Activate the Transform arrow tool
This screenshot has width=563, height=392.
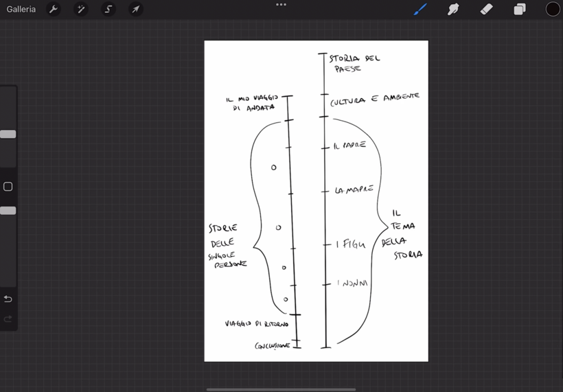tap(136, 9)
